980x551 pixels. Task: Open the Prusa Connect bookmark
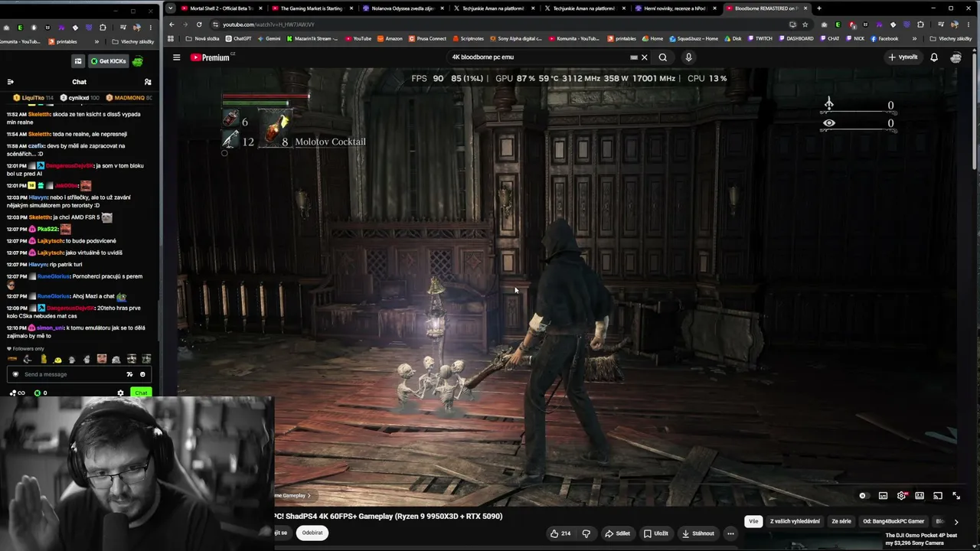point(427,38)
